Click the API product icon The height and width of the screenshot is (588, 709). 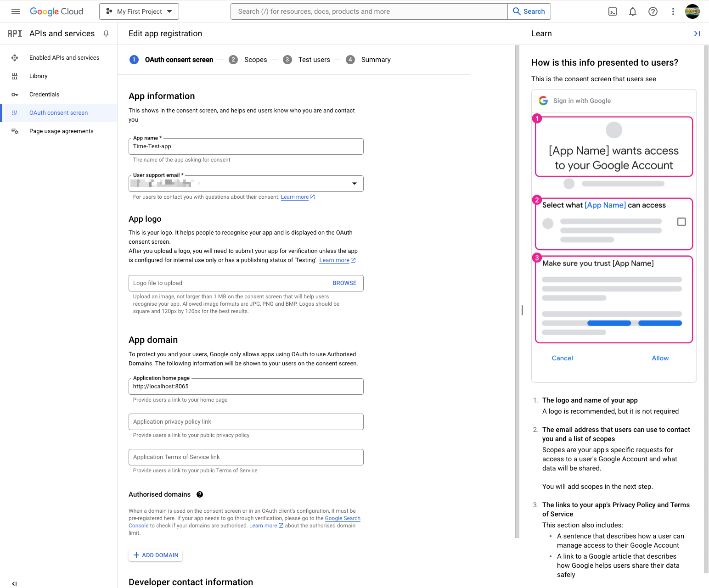(15, 34)
